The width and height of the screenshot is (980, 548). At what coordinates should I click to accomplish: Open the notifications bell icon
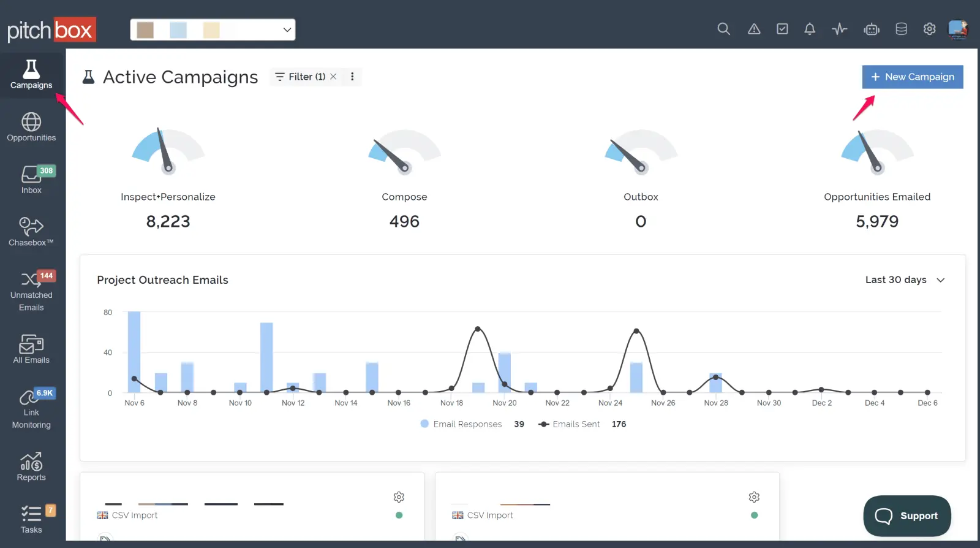click(x=810, y=29)
